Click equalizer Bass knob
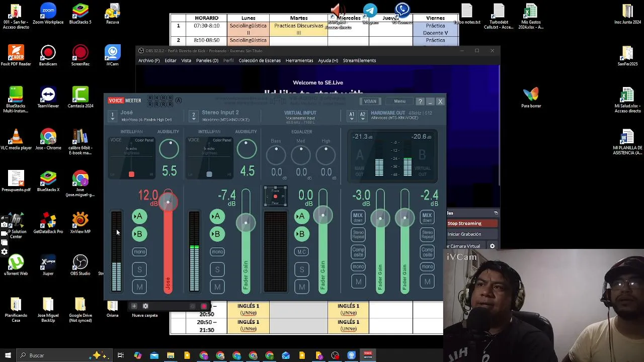The width and height of the screenshot is (644, 362). click(276, 155)
